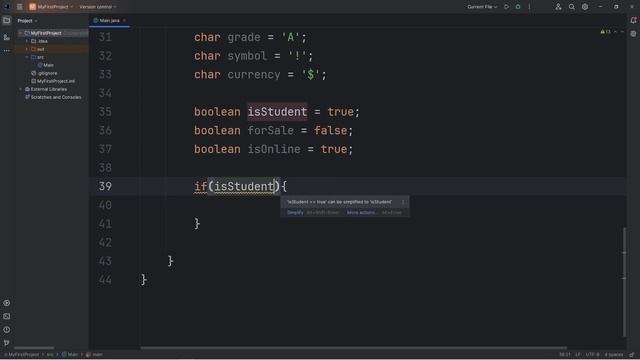Expand External Libraries node
Viewport: 640px width, 360px height.
20,89
